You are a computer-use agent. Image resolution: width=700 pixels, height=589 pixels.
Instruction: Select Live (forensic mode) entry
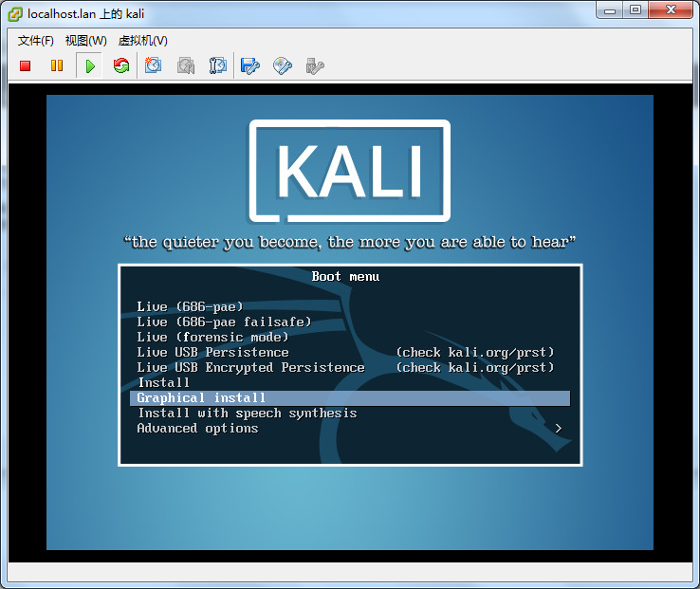pos(350,337)
